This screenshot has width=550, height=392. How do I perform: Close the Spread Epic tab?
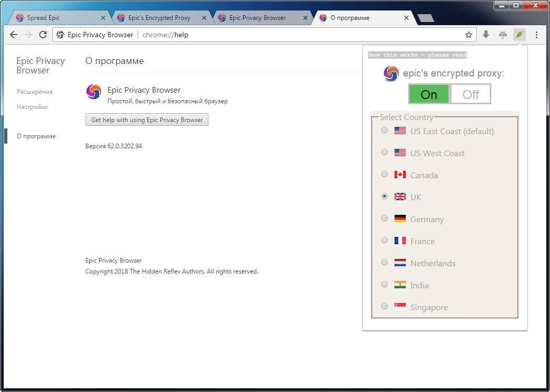pos(103,17)
